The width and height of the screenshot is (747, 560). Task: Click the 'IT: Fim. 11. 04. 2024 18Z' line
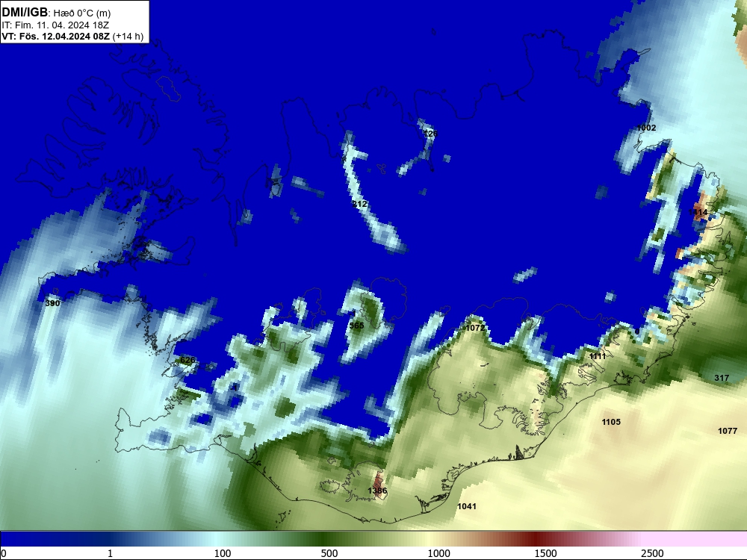[55, 25]
